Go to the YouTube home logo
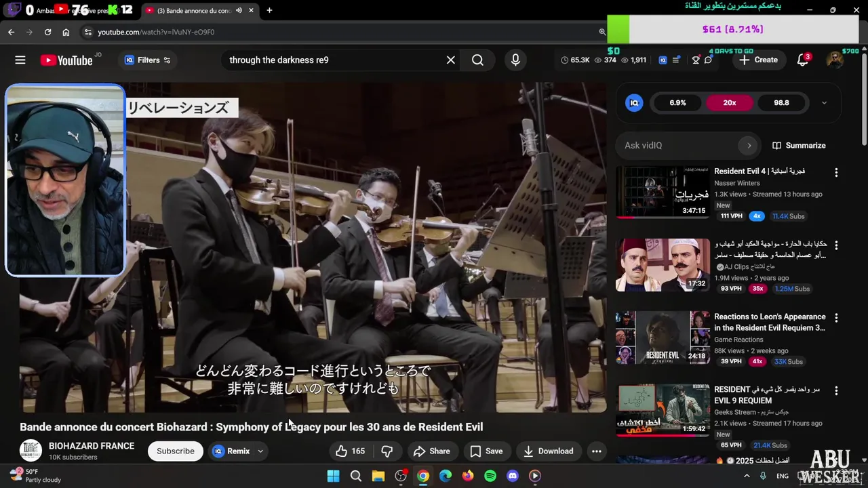Viewport: 868px width, 488px height. [66, 60]
